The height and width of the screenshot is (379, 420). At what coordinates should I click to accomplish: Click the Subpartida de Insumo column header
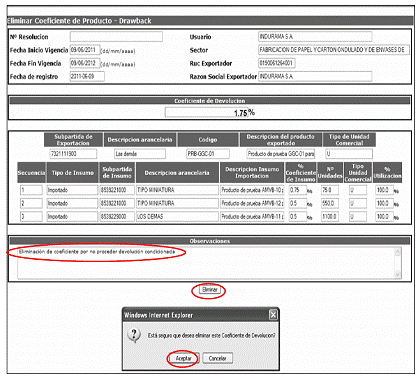[117, 173]
